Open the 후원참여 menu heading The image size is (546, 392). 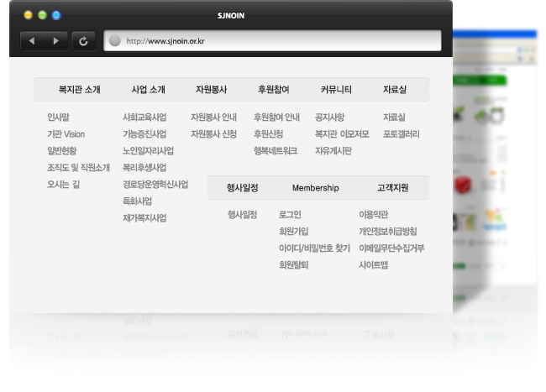273,90
